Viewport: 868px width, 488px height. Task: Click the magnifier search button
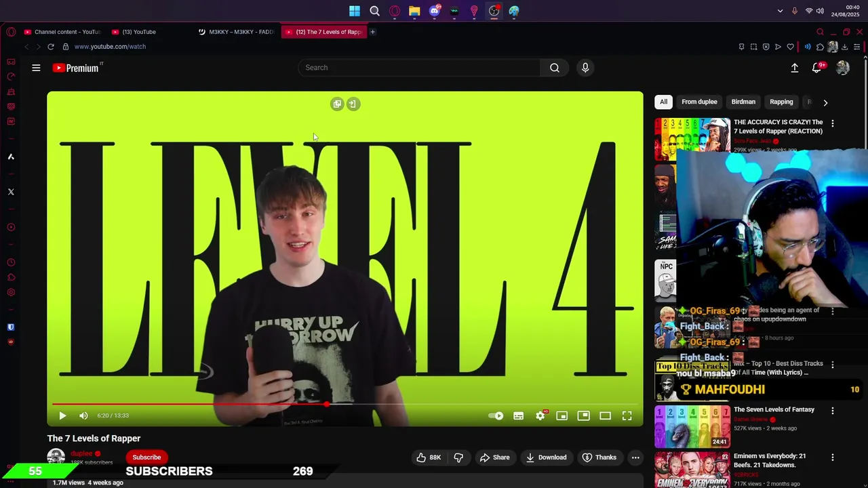(x=555, y=68)
